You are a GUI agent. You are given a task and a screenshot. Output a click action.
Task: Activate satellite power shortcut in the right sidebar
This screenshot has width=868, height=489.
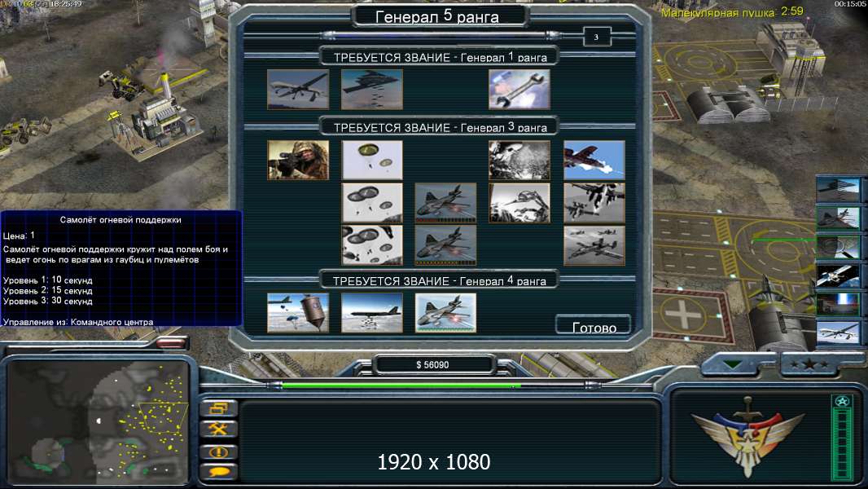[x=838, y=275]
